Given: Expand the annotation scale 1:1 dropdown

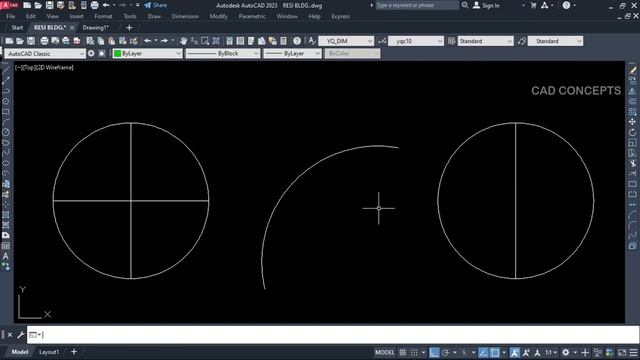Looking at the screenshot, I should coord(551,352).
